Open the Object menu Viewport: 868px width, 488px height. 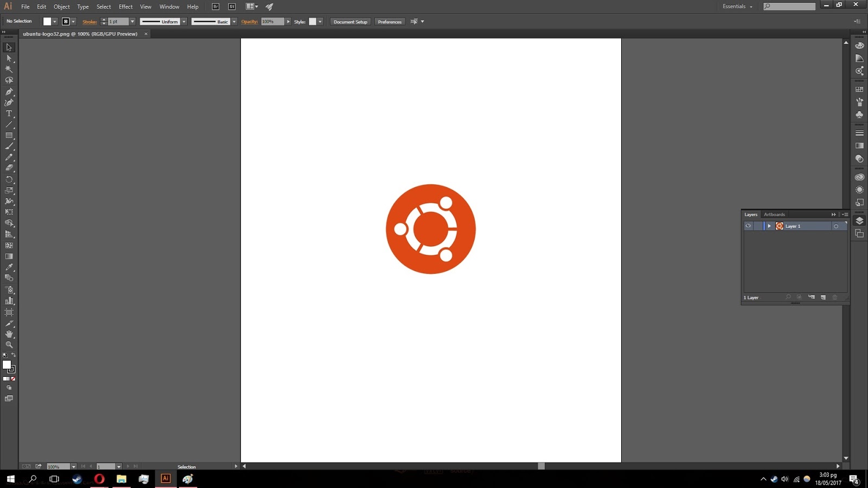(x=62, y=7)
